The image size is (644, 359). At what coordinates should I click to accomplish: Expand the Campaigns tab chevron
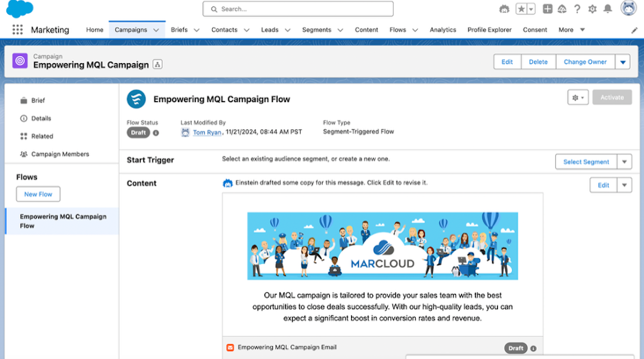coord(156,30)
